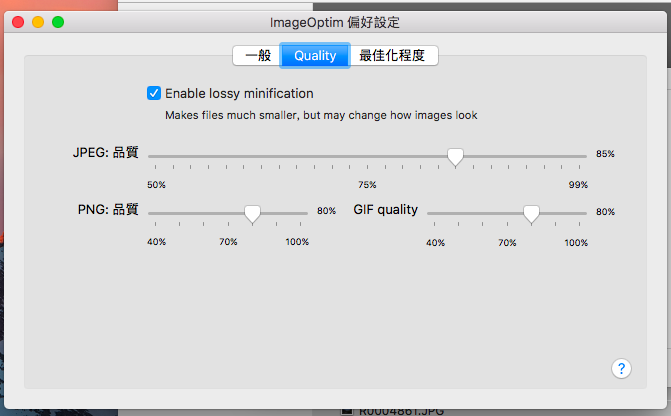The height and width of the screenshot is (416, 671).
Task: Click the GIF quality slider thumb
Action: click(531, 214)
